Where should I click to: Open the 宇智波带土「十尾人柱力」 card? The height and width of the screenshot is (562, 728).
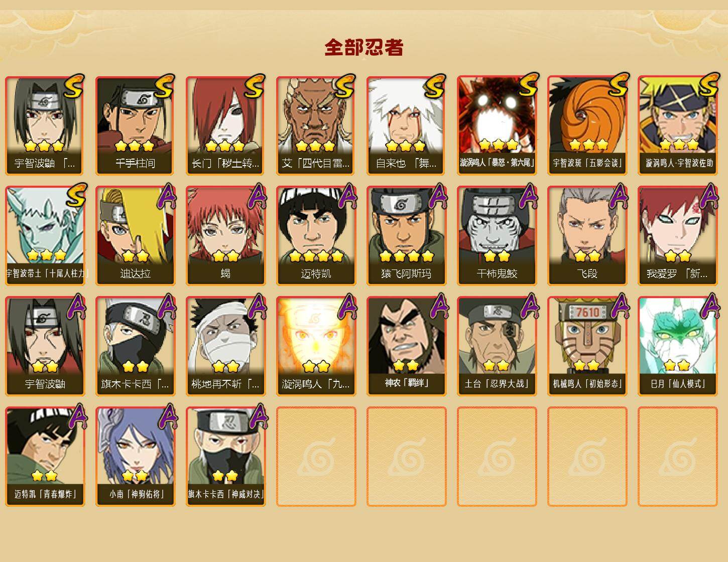(x=45, y=236)
